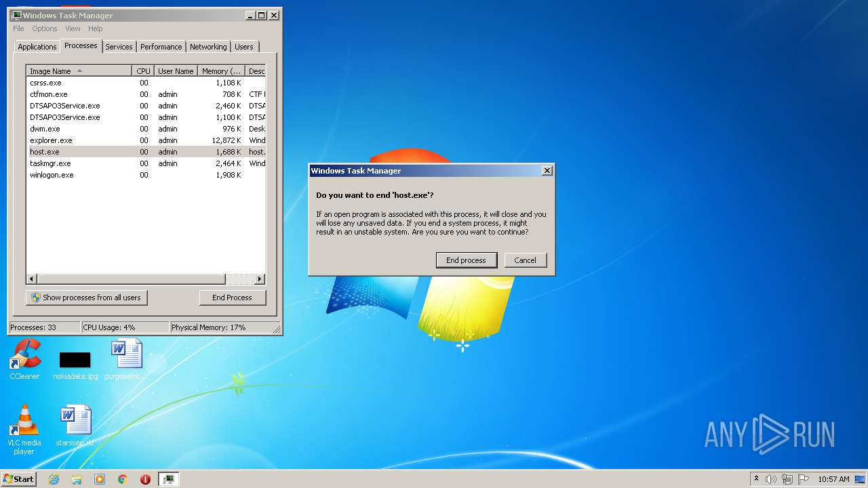Select ctfmon.exe process row
Viewport: 868px width, 488px height.
[146, 94]
